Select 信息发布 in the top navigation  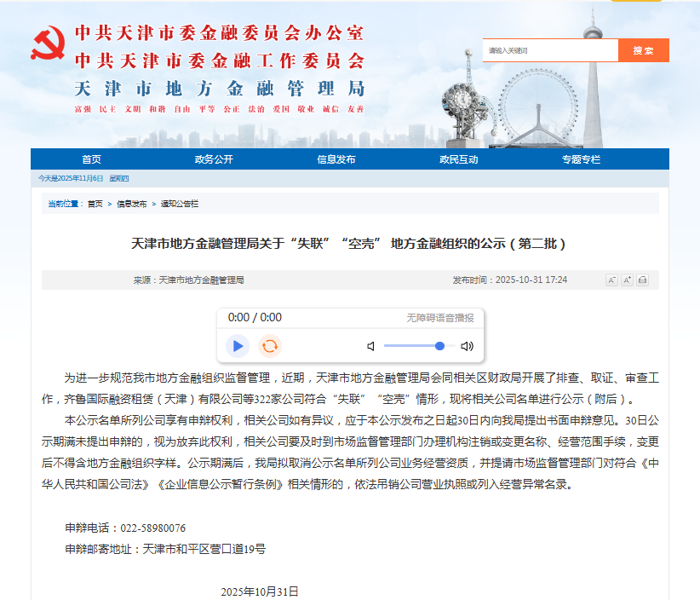click(337, 159)
